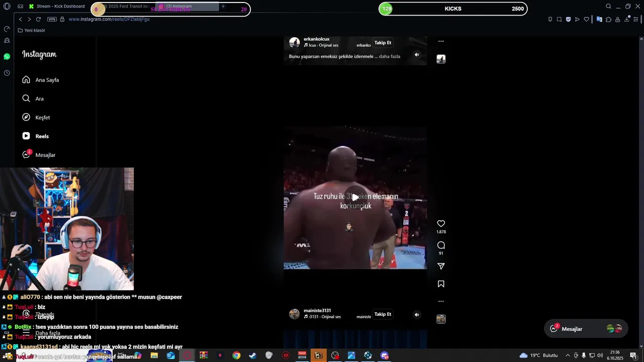Open Opera main menu logo
Image resolution: width=644 pixels, height=362 pixels.
7,7
